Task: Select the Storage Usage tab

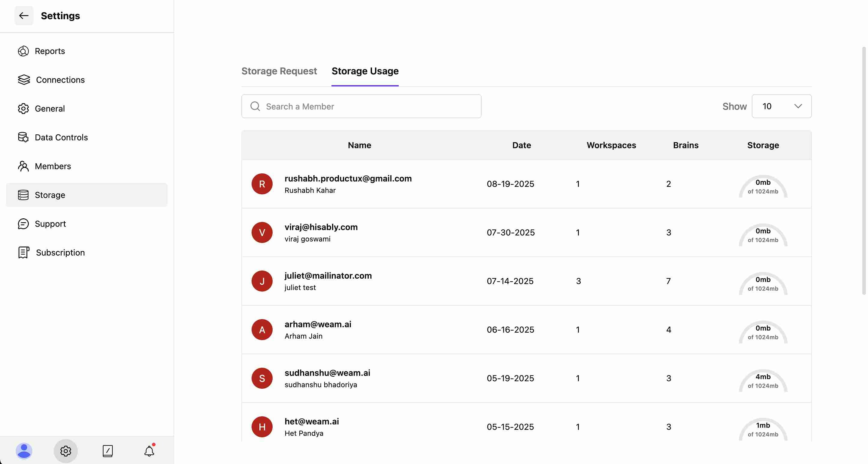Action: (x=365, y=71)
